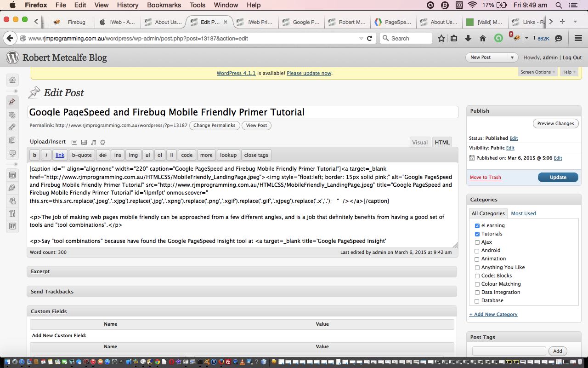Click into the post title field

tap(243, 112)
